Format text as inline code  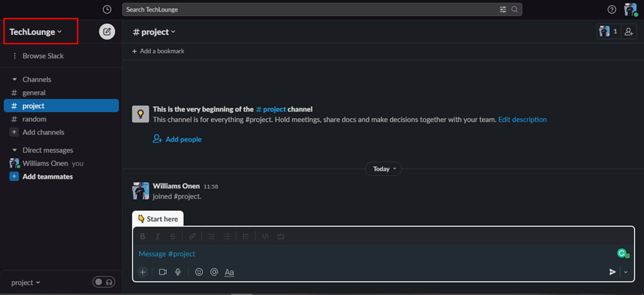pos(265,236)
